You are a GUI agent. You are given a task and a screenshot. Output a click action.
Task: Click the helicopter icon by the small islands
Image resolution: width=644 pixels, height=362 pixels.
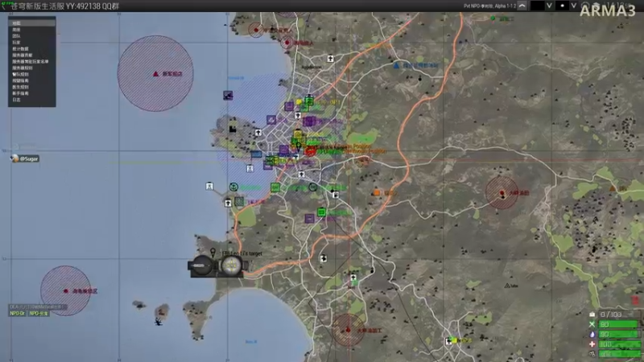tap(159, 322)
